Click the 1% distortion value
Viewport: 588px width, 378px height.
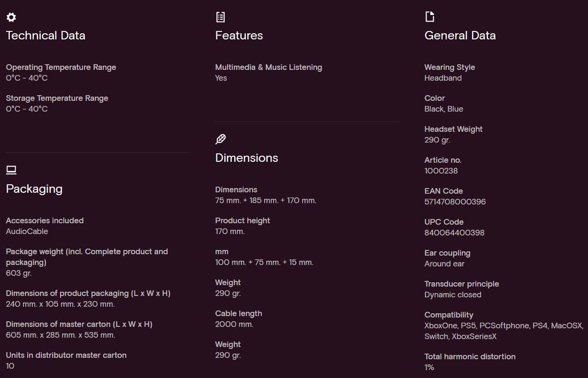point(429,367)
